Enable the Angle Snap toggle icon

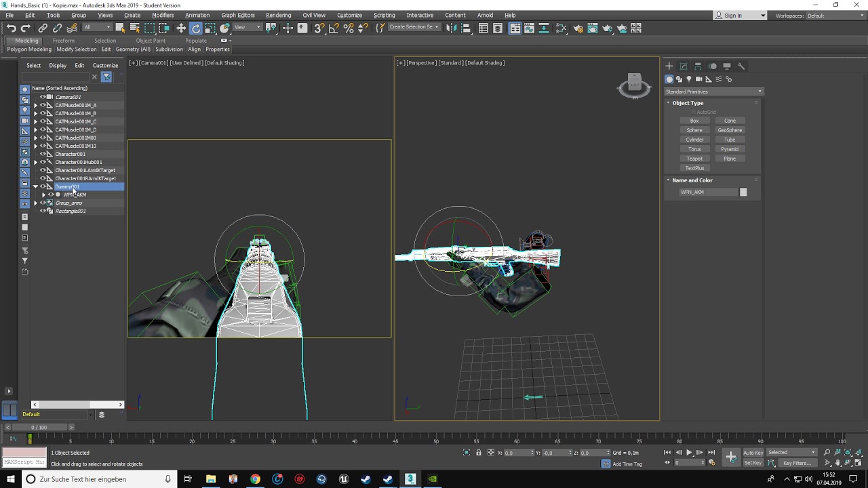pos(334,28)
